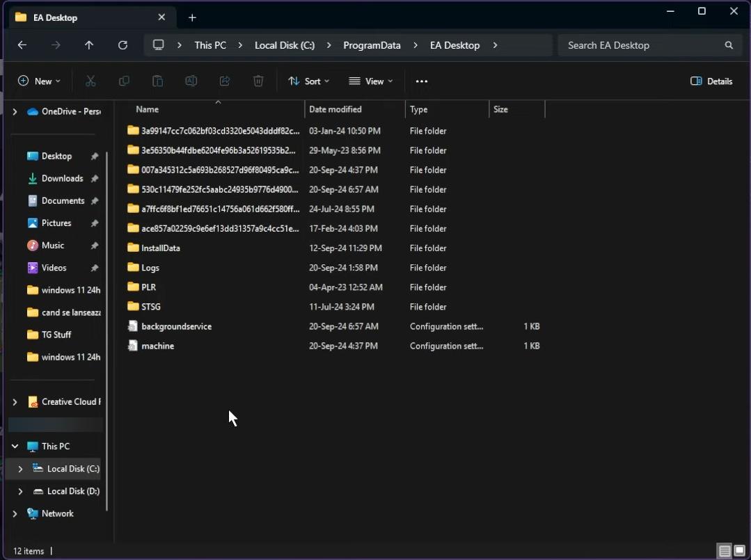Go up one folder level with Up arrow

click(x=89, y=45)
